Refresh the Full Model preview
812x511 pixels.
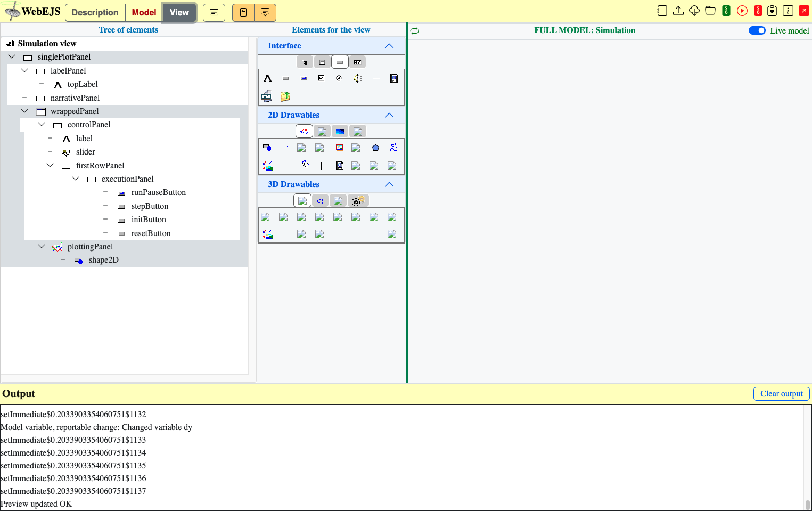(415, 31)
